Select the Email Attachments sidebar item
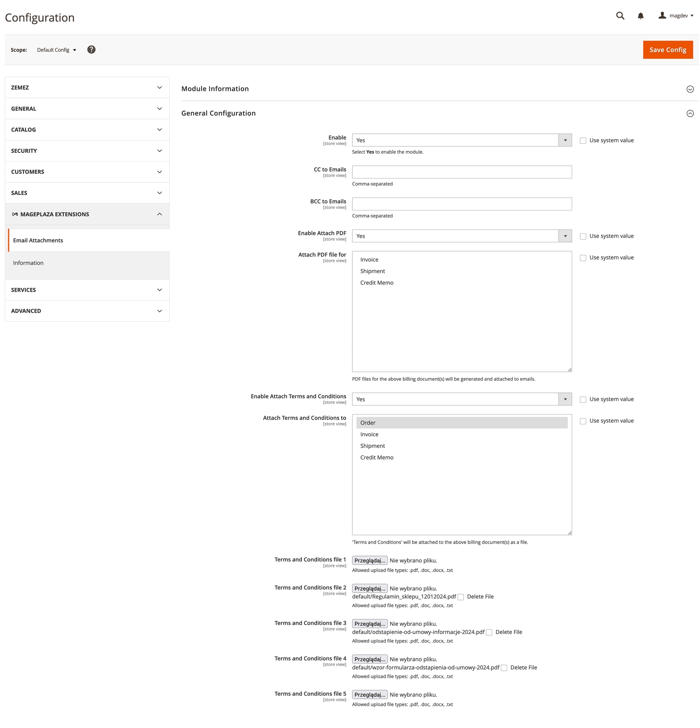The width and height of the screenshot is (700, 728). click(38, 240)
